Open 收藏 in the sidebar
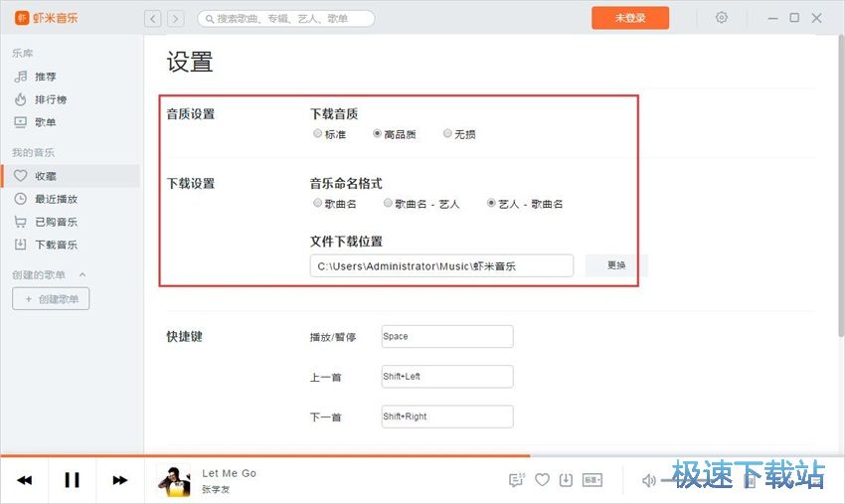The image size is (845, 504). tap(70, 176)
